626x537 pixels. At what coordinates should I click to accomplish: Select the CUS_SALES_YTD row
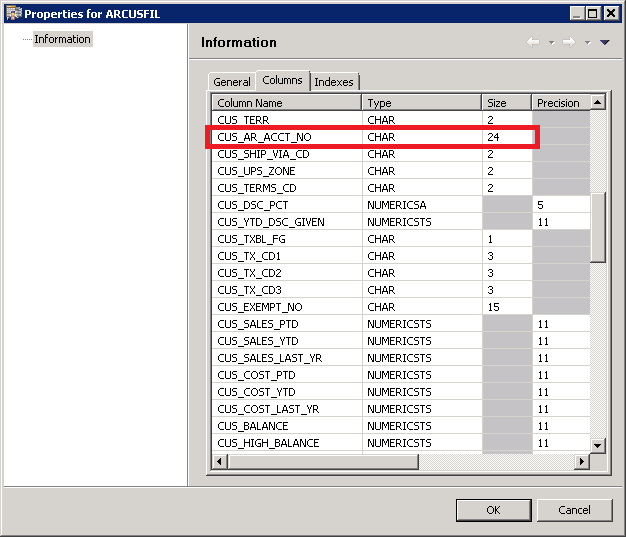[401, 341]
